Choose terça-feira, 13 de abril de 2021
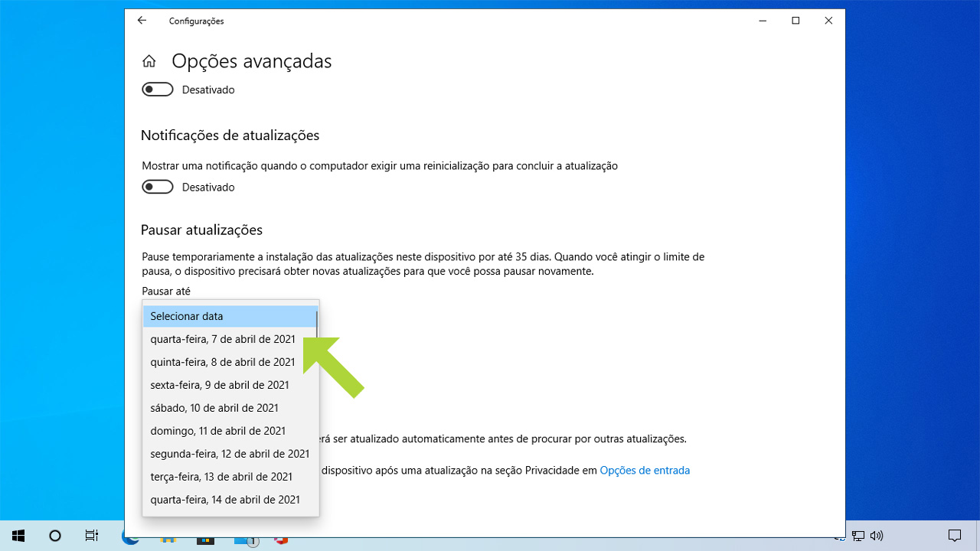This screenshot has height=551, width=980. pos(230,477)
